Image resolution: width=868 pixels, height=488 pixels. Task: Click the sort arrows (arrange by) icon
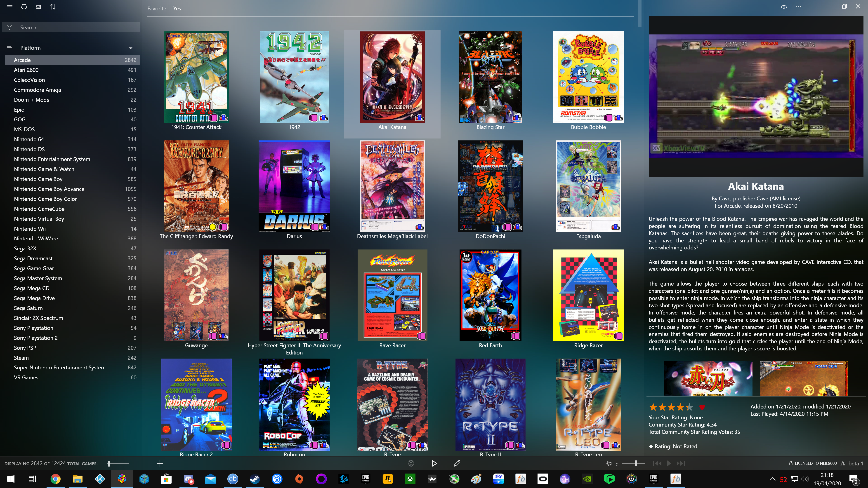pos(53,7)
